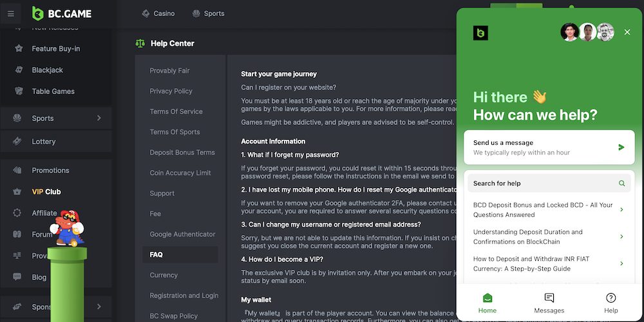Screen dimensions: 644x322
Task: Click the Lottery ticket icon
Action: pyautogui.click(x=17, y=141)
